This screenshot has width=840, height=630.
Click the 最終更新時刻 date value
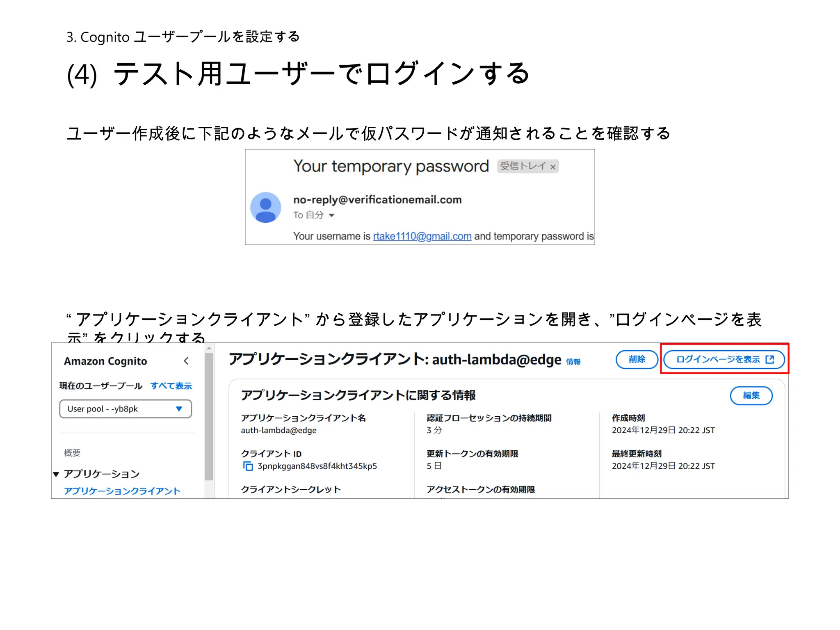tap(663, 466)
